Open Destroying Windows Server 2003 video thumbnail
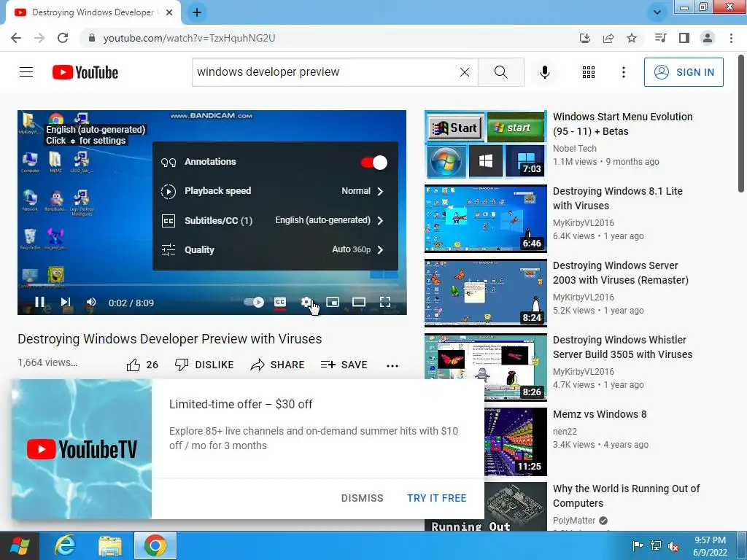 (485, 293)
